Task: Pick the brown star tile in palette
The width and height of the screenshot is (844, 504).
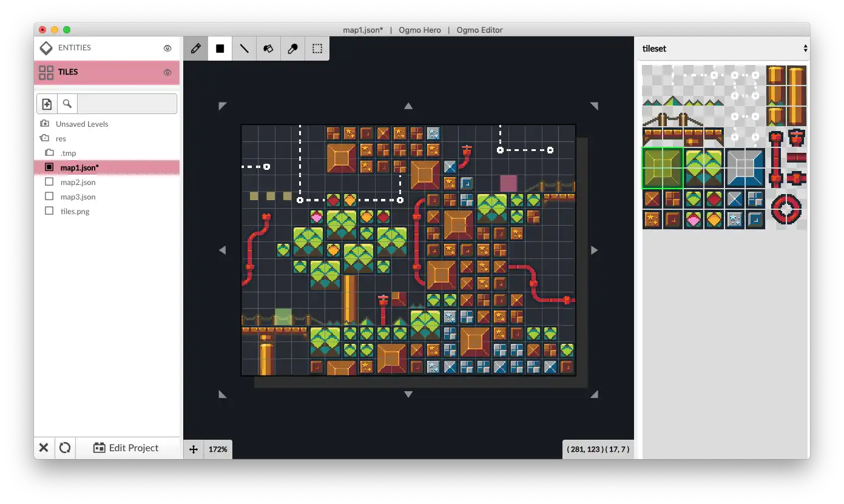Action: coord(653,219)
